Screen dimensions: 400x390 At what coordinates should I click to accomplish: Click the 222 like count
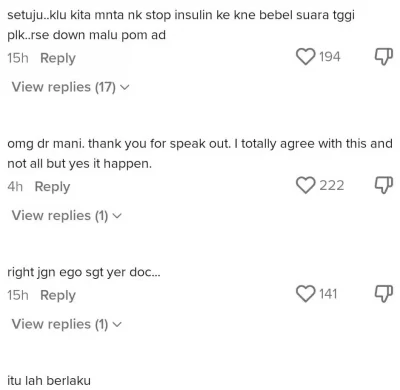pos(332,185)
